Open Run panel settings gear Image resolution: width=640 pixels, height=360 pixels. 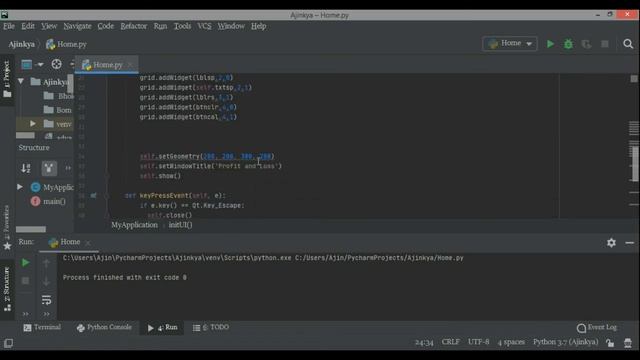[x=611, y=243]
